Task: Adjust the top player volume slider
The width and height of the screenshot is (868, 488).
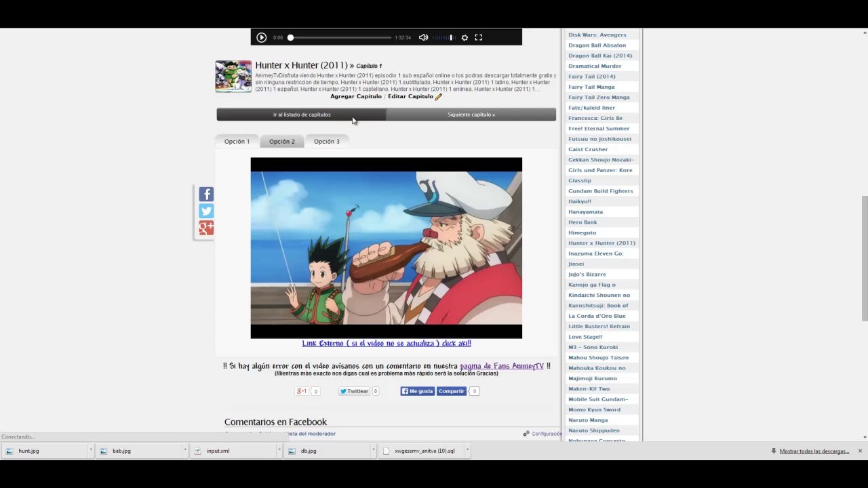Action: click(x=443, y=37)
